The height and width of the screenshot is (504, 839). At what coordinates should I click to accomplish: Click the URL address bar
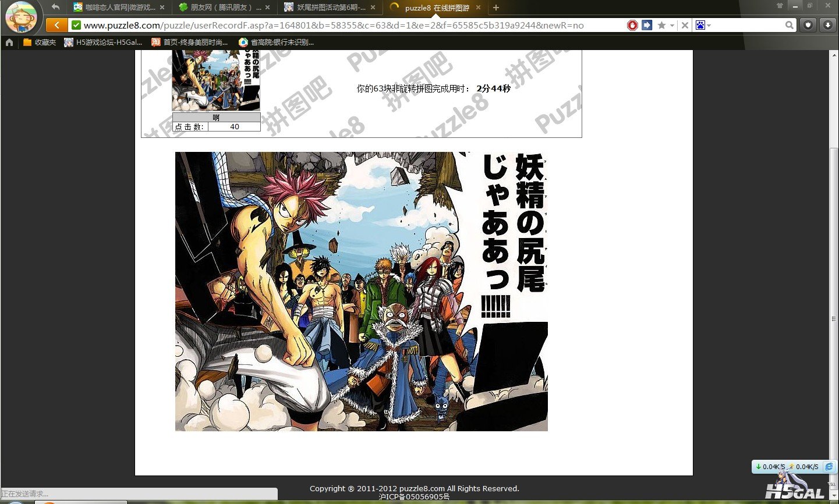tap(349, 25)
